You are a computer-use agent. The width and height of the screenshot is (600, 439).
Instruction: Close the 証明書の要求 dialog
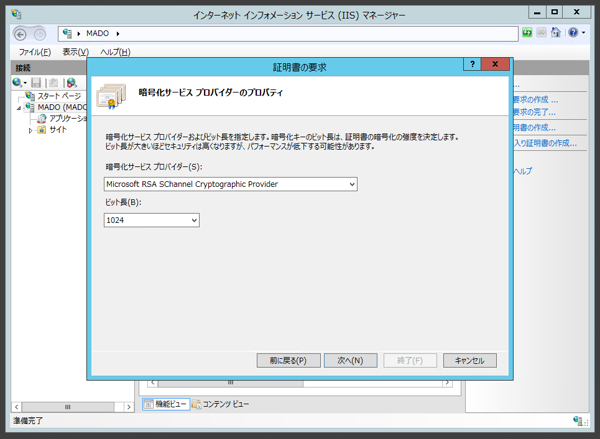point(495,64)
